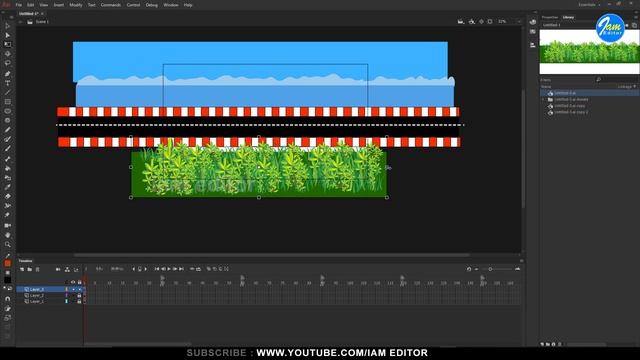Select the Text tool
This screenshot has width=640, height=360.
8,83
